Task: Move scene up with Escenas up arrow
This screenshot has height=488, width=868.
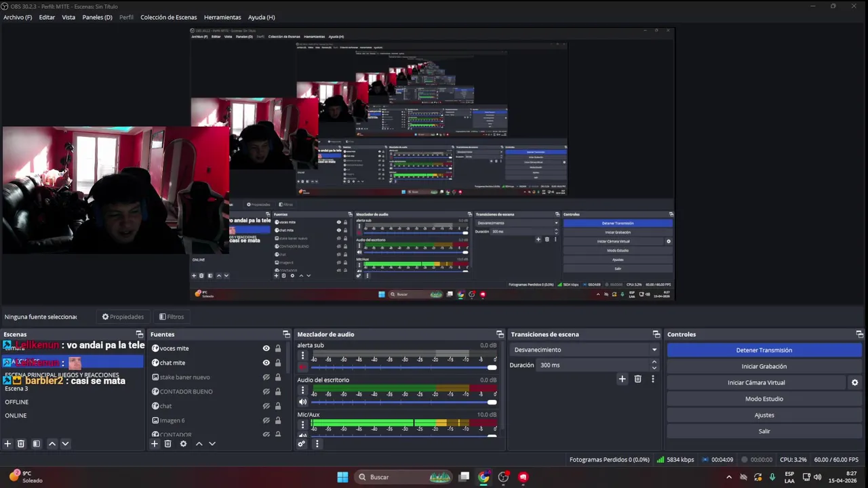Action: click(x=52, y=444)
